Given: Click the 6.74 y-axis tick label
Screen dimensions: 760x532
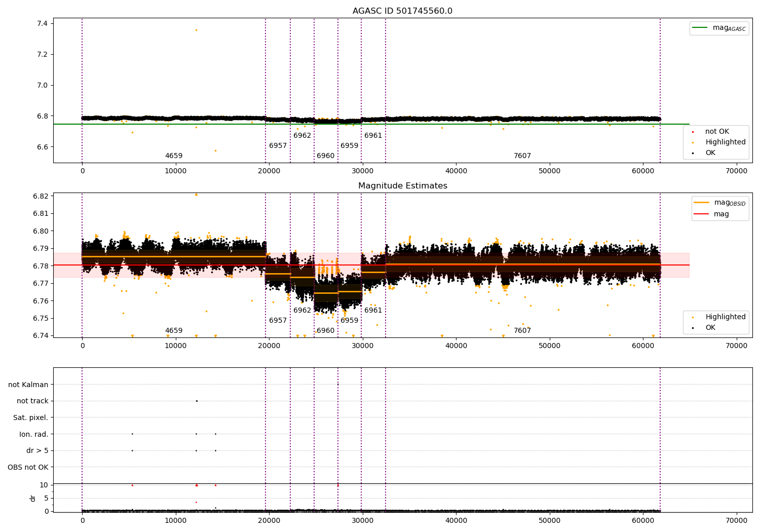Looking at the screenshot, I should [x=40, y=336].
